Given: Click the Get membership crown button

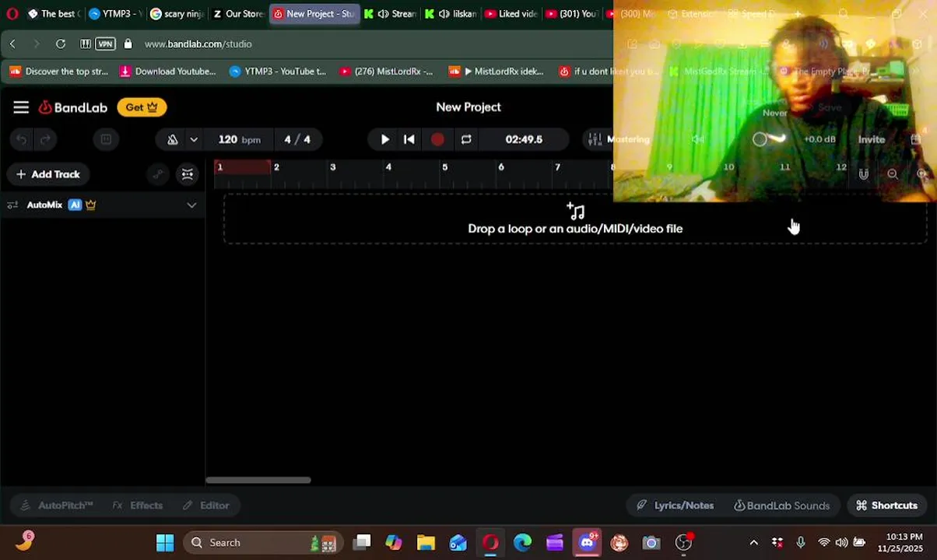Looking at the screenshot, I should point(142,107).
